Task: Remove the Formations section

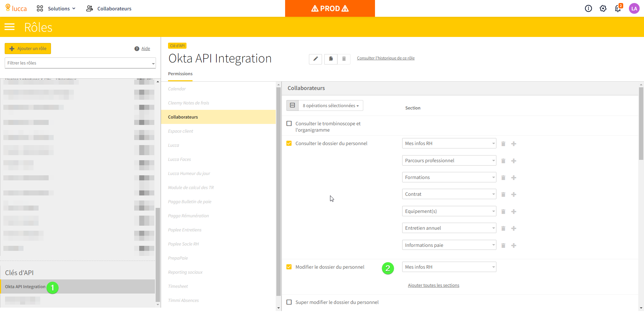Action: coord(503,178)
